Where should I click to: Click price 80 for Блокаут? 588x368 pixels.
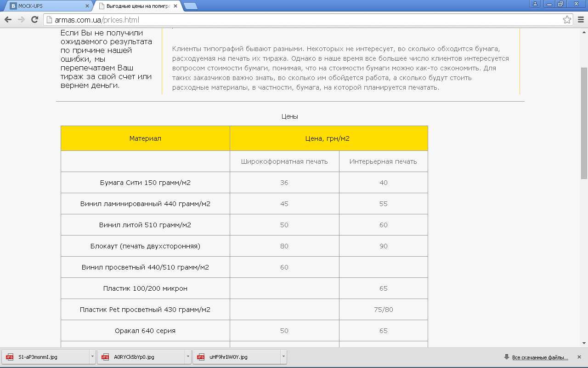(284, 246)
